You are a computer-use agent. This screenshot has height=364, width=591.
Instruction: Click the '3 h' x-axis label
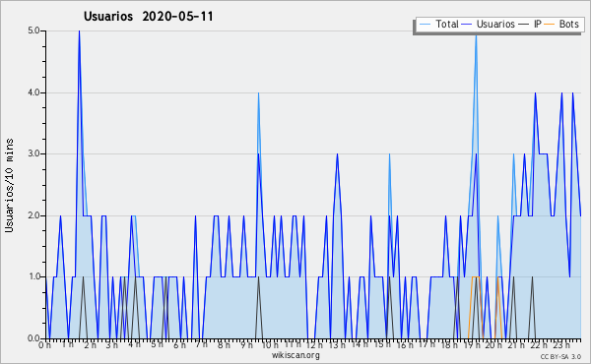click(112, 344)
